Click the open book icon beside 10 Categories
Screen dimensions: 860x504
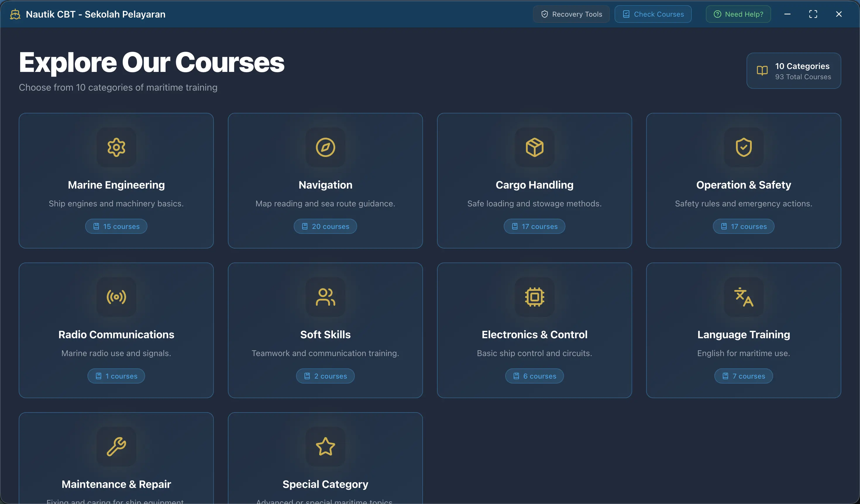coord(762,70)
